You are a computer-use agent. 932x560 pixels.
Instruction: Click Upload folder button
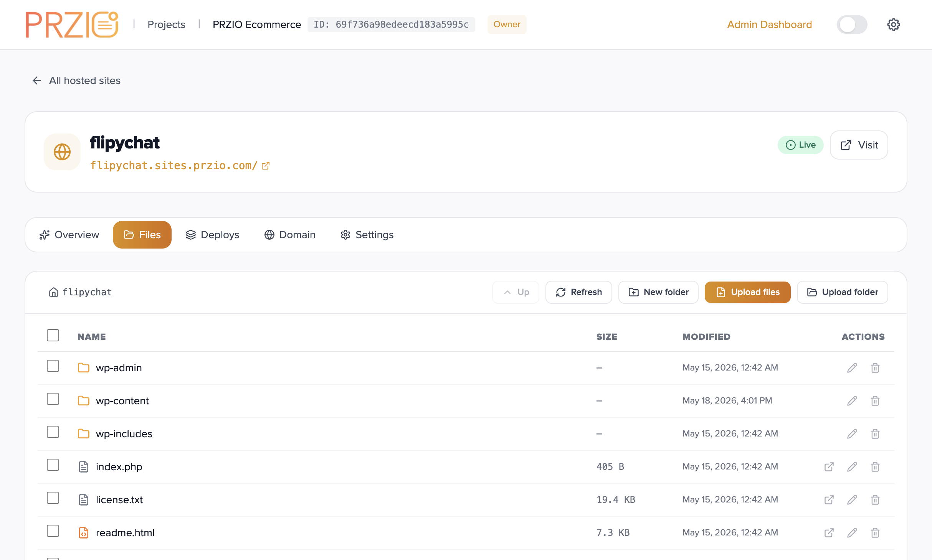click(x=842, y=292)
